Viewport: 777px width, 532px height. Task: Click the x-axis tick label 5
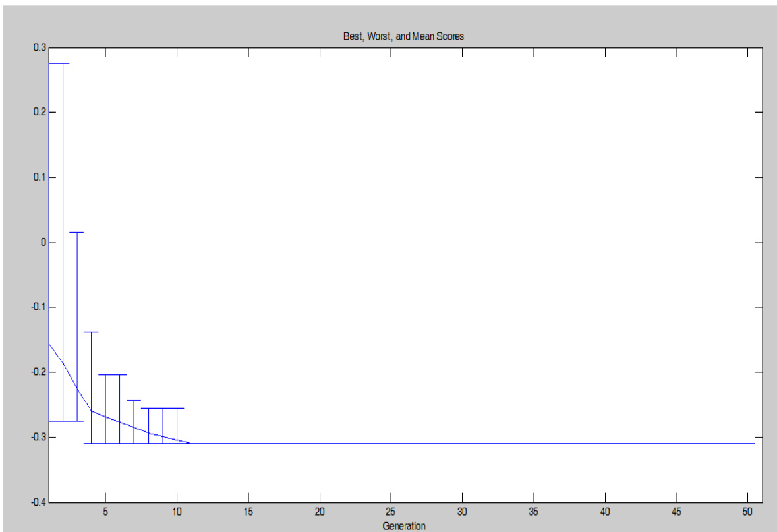[105, 512]
